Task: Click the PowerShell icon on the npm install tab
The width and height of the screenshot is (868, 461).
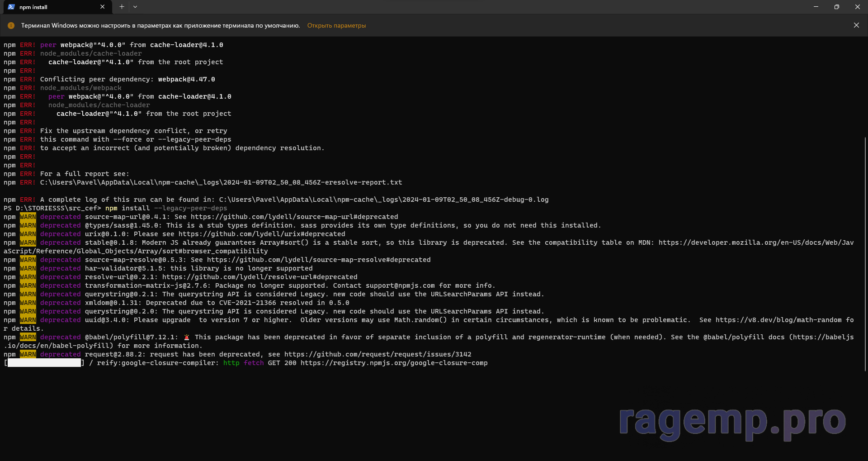Action: [x=11, y=7]
